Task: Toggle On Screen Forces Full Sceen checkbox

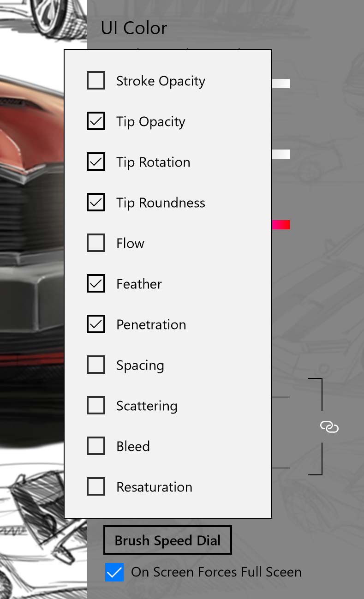Action: click(x=114, y=572)
